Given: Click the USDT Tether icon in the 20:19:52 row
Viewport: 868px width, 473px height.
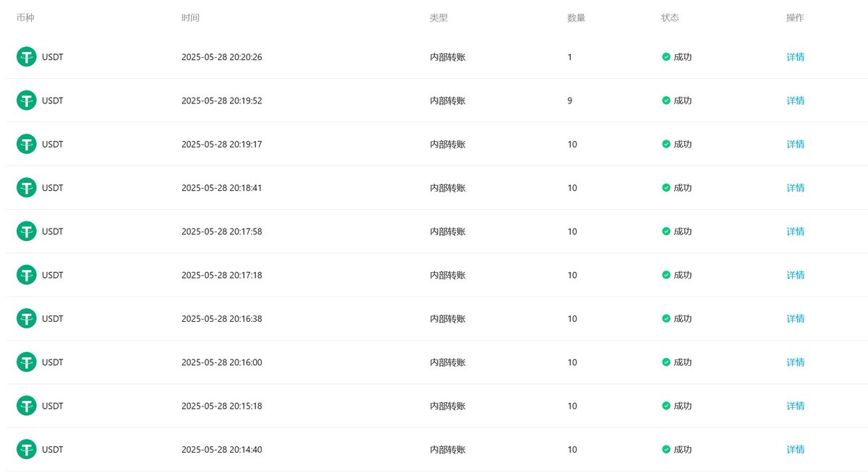Looking at the screenshot, I should click(27, 101).
